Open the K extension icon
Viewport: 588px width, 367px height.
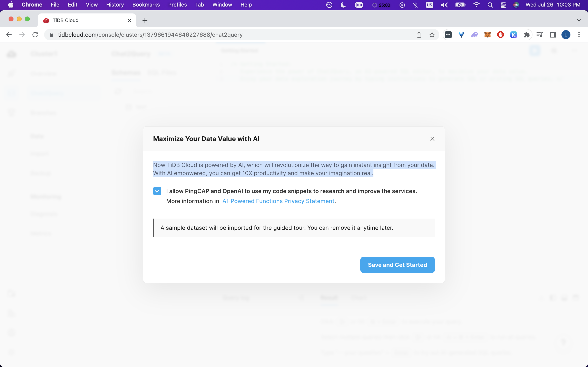point(513,35)
